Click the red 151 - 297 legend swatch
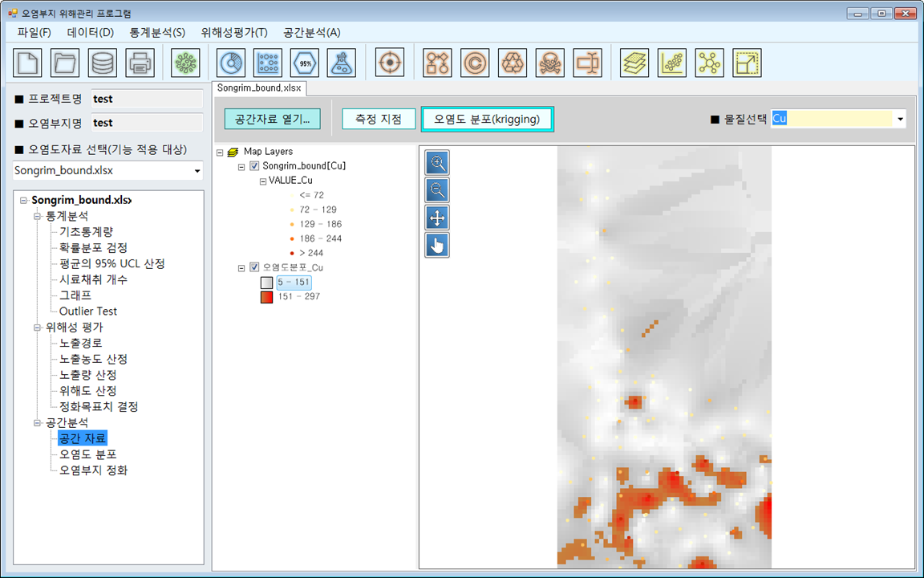 click(266, 297)
